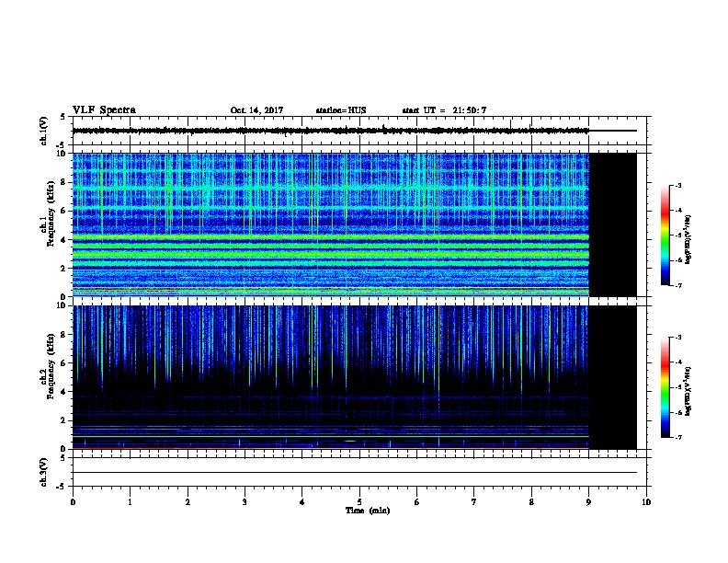728x563 pixels.
Task: Select the ch.2 "Frequency (kHz)" axis label
Action: [51, 366]
